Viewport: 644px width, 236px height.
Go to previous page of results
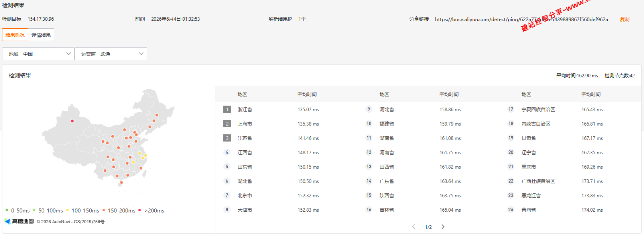414,226
